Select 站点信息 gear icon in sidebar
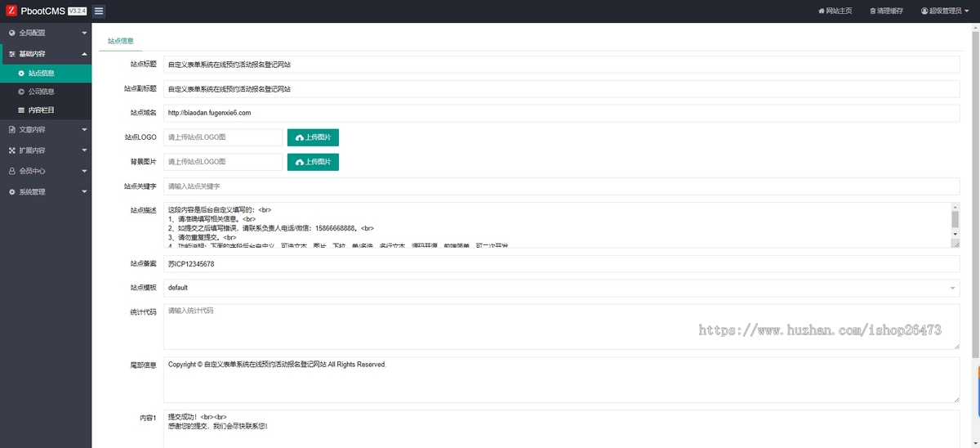 (21, 73)
